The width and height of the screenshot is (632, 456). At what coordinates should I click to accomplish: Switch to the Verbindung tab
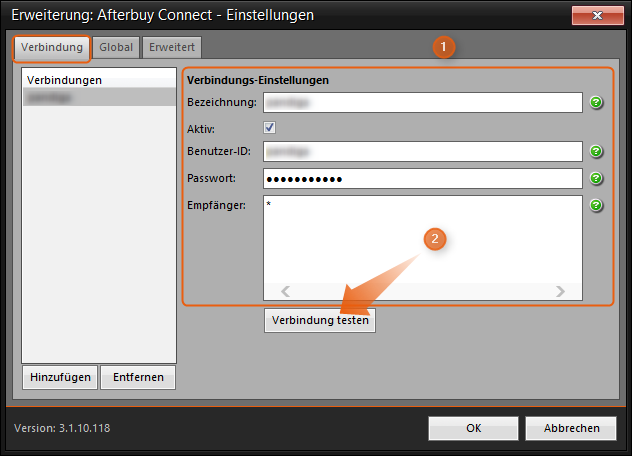(x=52, y=48)
